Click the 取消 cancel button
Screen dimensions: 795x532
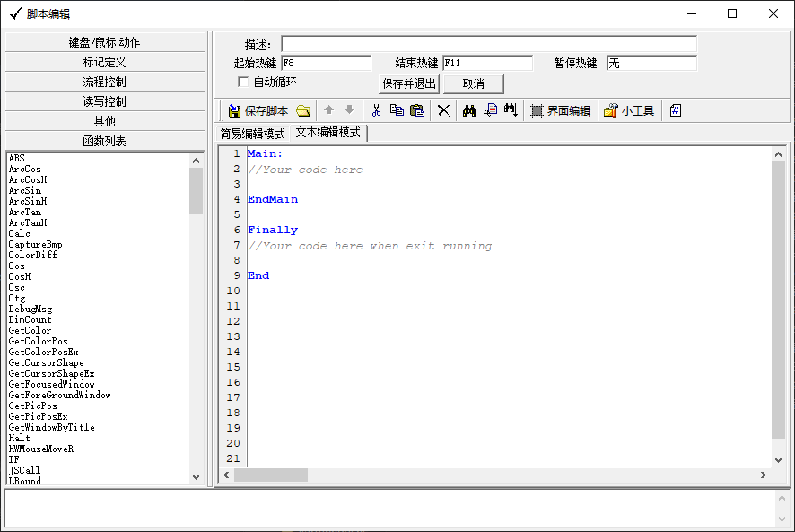click(474, 83)
